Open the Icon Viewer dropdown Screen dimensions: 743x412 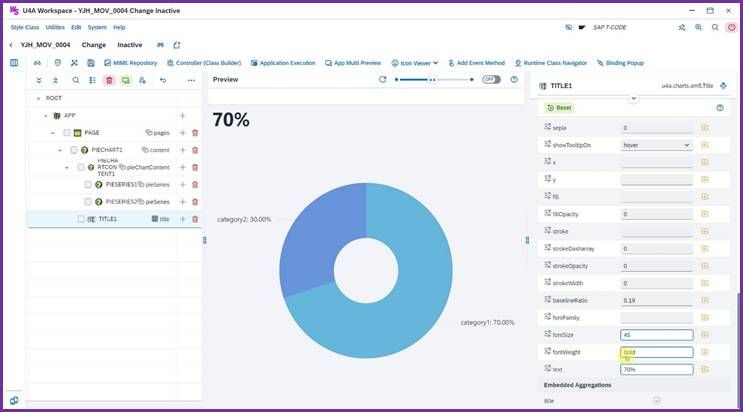pos(415,63)
